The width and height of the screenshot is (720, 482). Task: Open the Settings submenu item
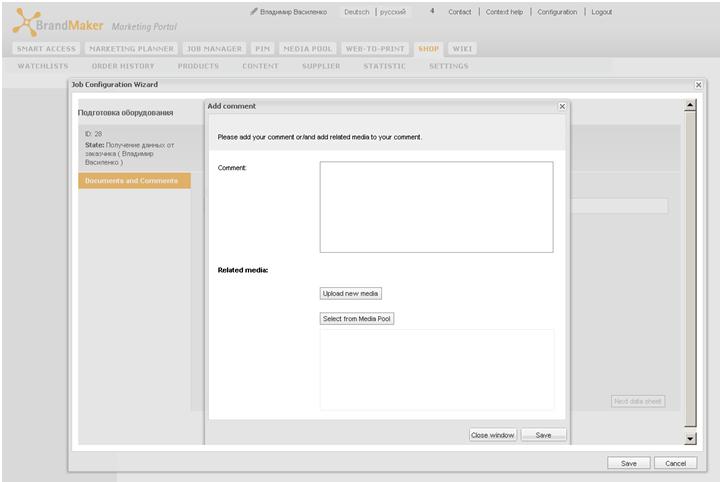coord(449,66)
